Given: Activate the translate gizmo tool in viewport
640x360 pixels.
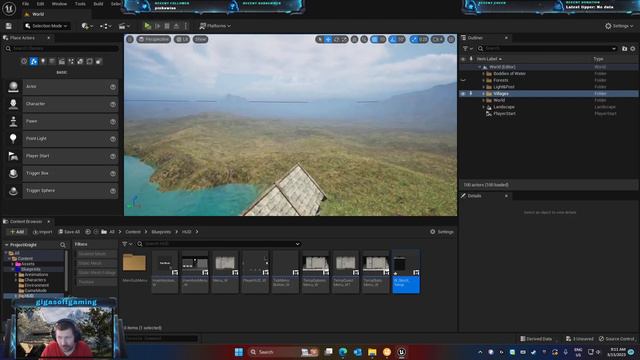Looking at the screenshot, I should click(x=328, y=39).
